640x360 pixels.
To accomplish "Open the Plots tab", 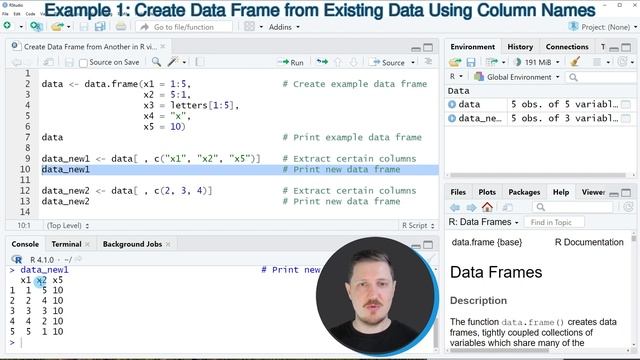I will pos(487,192).
